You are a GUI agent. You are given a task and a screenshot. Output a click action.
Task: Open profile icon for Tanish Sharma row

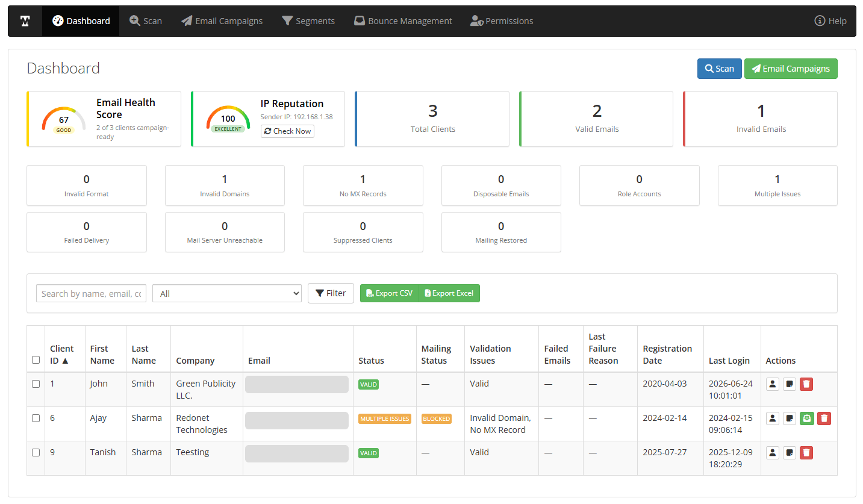pos(773,452)
